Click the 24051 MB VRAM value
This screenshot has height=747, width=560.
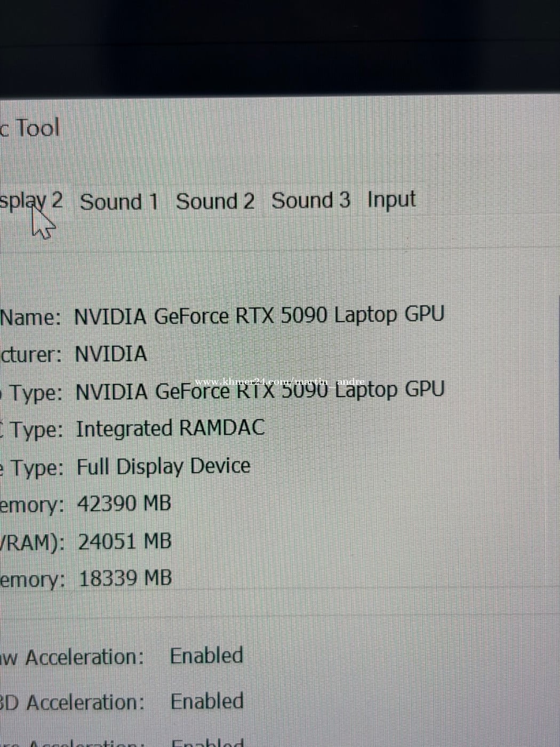tap(125, 542)
